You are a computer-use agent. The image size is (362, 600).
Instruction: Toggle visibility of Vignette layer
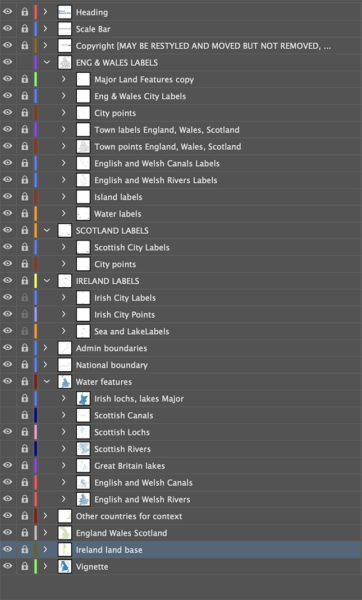click(8, 567)
